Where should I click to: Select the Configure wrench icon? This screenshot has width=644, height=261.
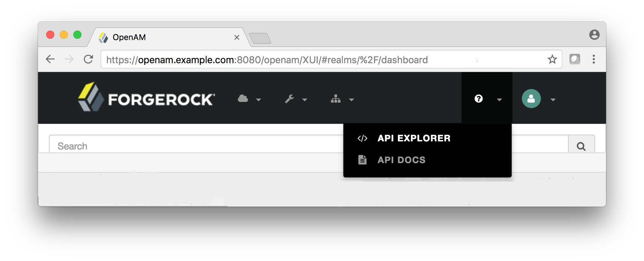pyautogui.click(x=290, y=99)
